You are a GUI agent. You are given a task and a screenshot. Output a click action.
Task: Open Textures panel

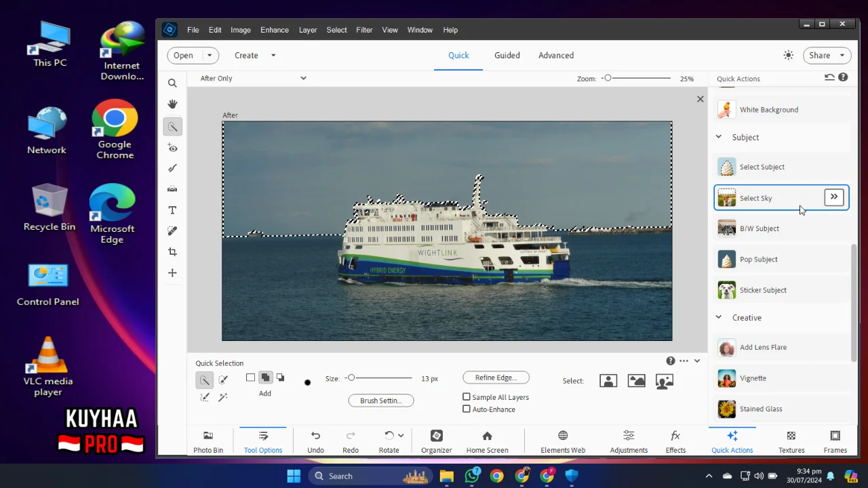pos(791,442)
